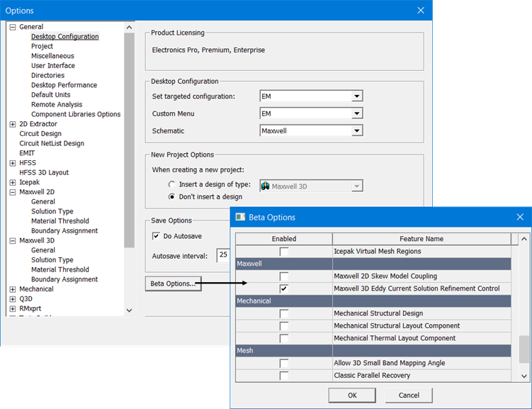Viewport: 532px width, 409px height.
Task: Select EMIT in the options tree
Action: tap(27, 153)
